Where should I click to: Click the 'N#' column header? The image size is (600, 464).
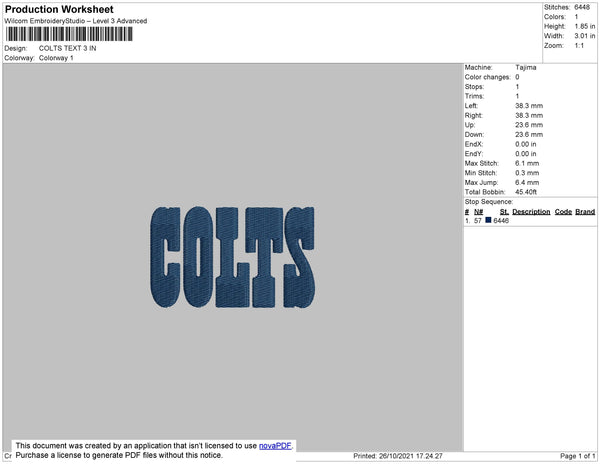[478, 212]
